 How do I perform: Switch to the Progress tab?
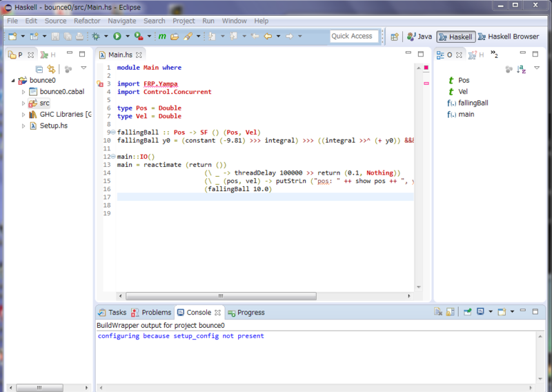[x=246, y=313]
